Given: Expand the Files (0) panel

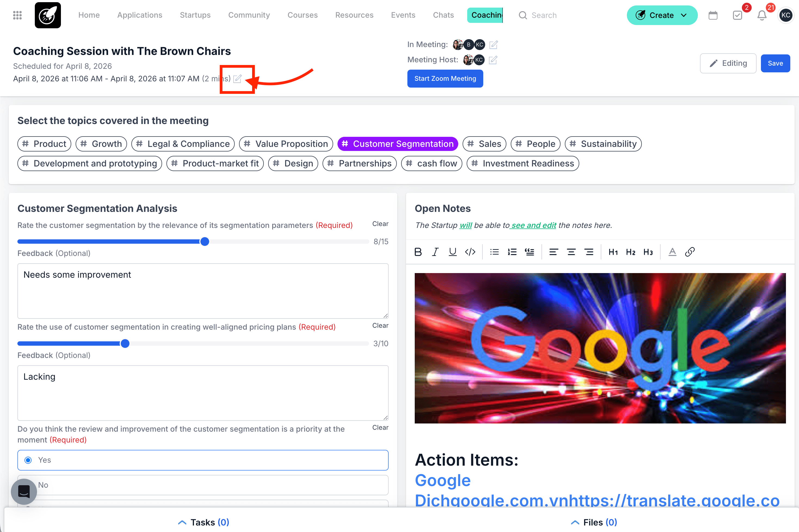Looking at the screenshot, I should [x=594, y=522].
